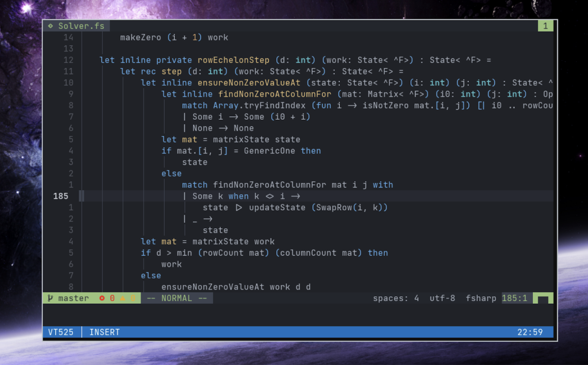Click the yellow warning triangle icon
The image size is (588, 365).
click(122, 298)
